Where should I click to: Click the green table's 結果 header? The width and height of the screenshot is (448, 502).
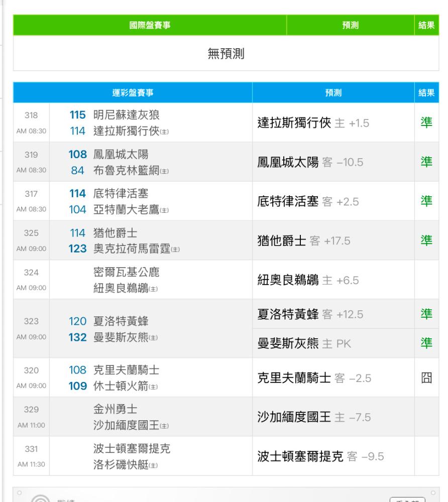pyautogui.click(x=426, y=25)
